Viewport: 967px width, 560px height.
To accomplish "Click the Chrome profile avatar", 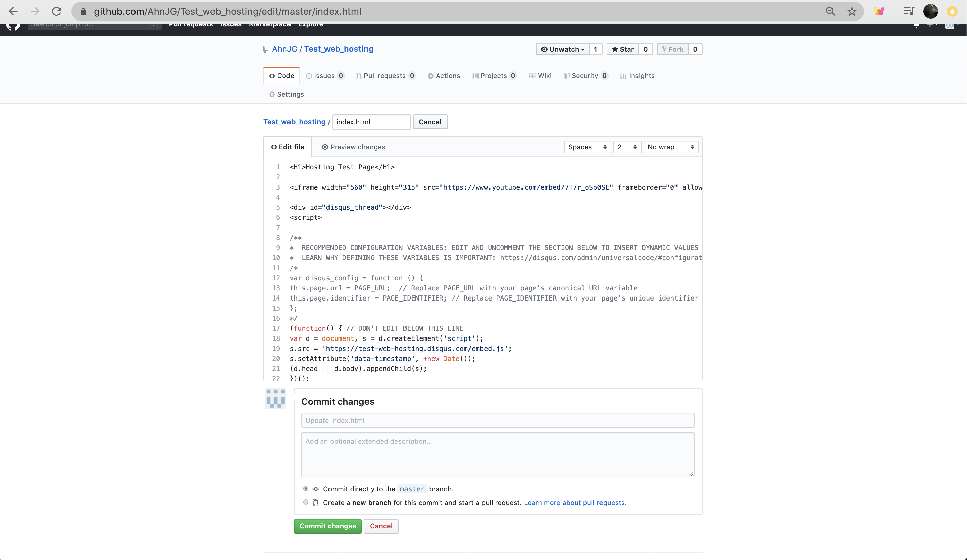I will [930, 11].
